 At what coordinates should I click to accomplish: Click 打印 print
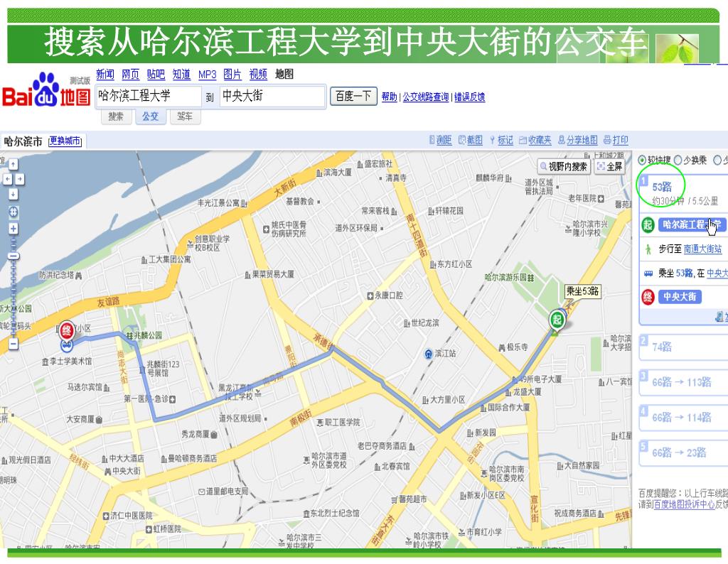click(616, 140)
